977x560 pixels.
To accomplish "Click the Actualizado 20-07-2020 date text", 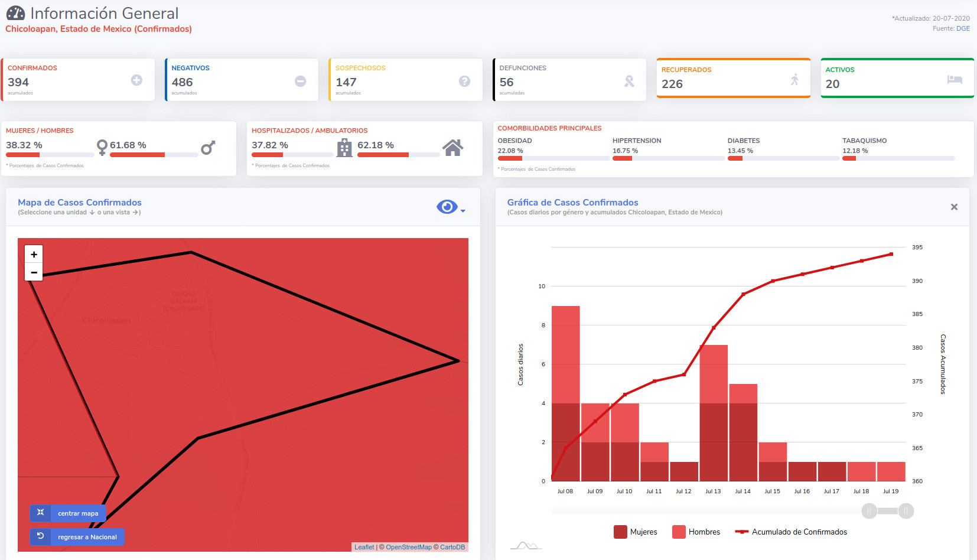I will 931,18.
